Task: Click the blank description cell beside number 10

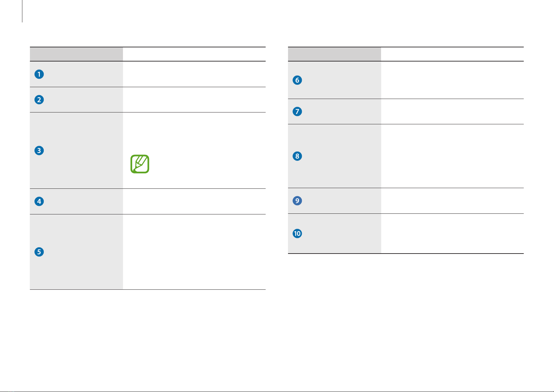Action: tap(452, 233)
